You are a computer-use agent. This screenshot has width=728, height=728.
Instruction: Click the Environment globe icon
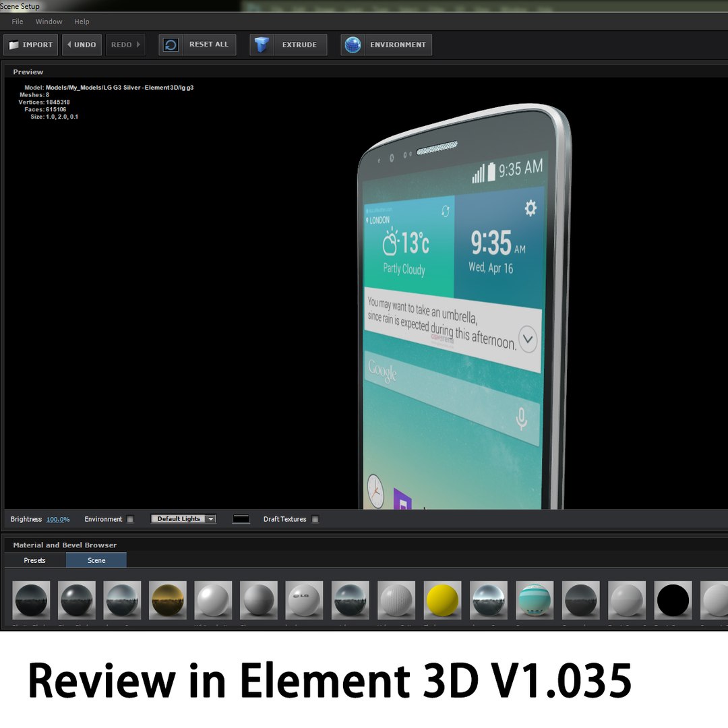tap(353, 45)
